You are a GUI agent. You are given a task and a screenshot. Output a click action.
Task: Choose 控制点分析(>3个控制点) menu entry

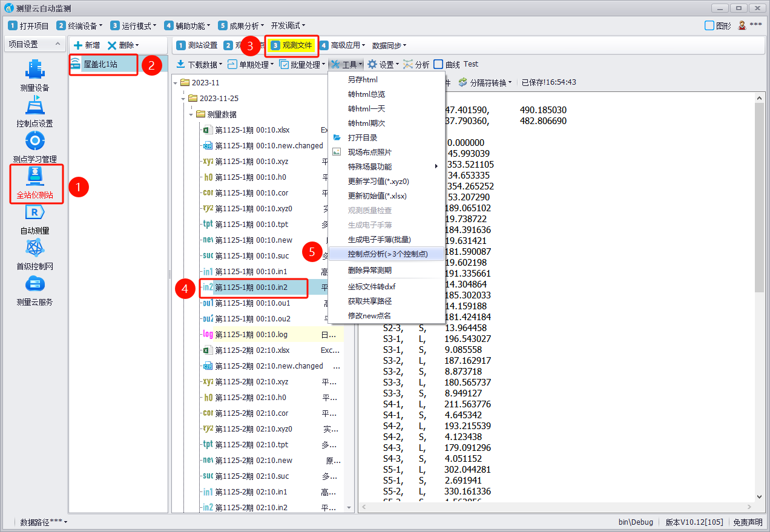[x=387, y=254]
